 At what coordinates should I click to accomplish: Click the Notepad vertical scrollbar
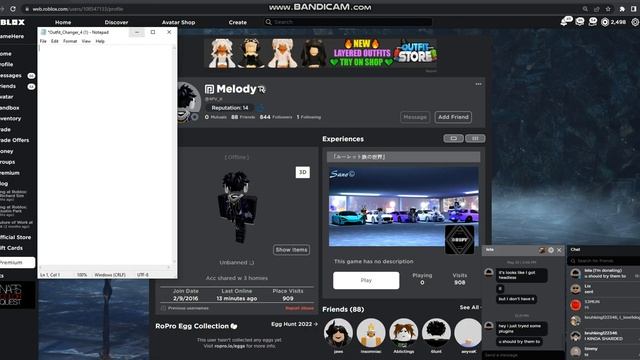175,155
